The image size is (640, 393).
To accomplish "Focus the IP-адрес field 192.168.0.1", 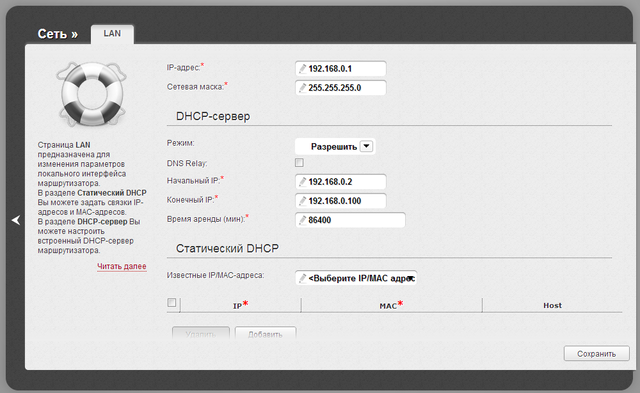I will 340,69.
